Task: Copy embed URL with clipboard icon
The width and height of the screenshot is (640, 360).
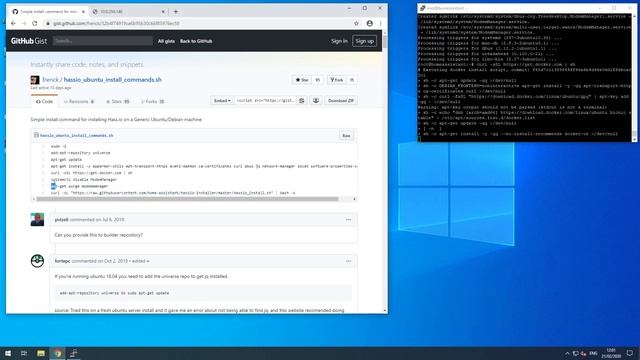Action: pyautogui.click(x=302, y=101)
